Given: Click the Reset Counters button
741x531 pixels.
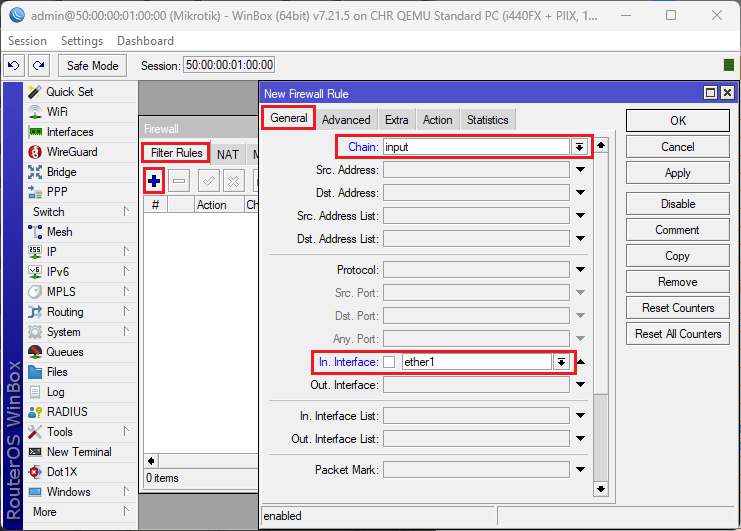Looking at the screenshot, I should click(x=678, y=308).
